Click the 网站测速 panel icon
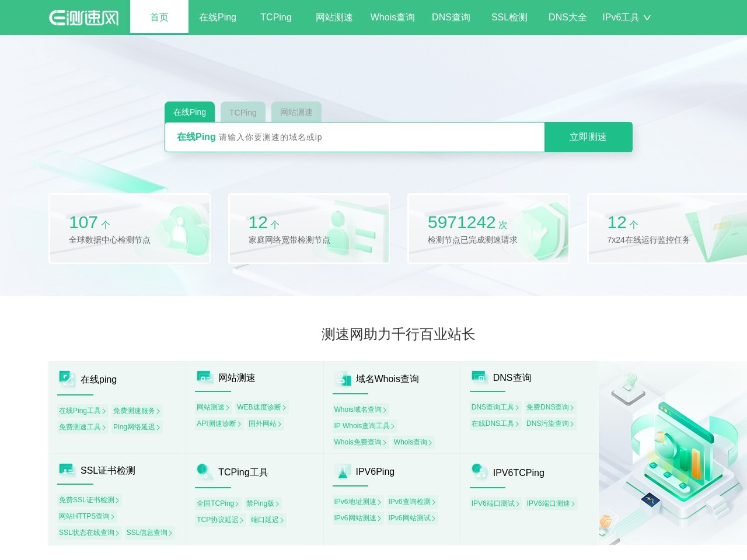This screenshot has width=747, height=560. pos(204,377)
